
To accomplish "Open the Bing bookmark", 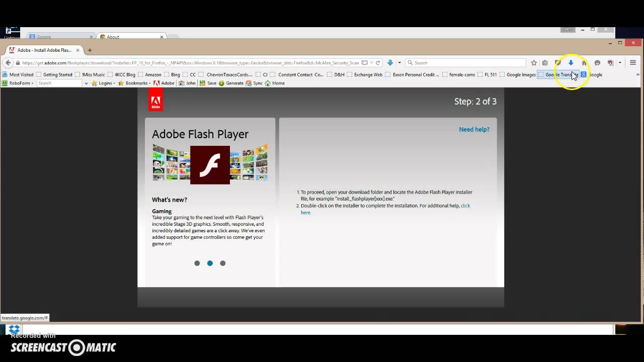I will (172, 74).
